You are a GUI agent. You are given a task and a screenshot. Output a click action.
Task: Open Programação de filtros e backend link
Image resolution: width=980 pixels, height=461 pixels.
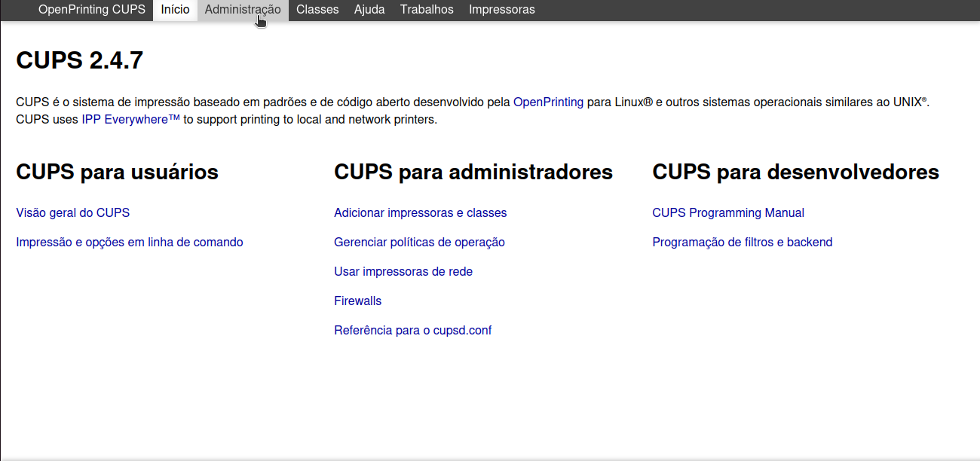click(743, 242)
